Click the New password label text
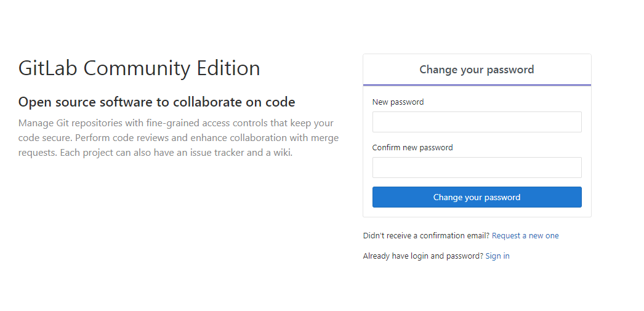 [398, 102]
